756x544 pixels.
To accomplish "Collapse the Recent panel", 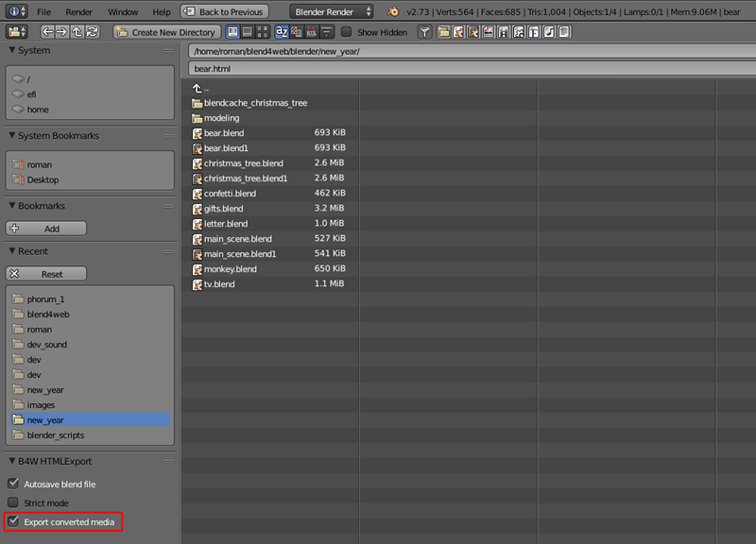I will (12, 251).
